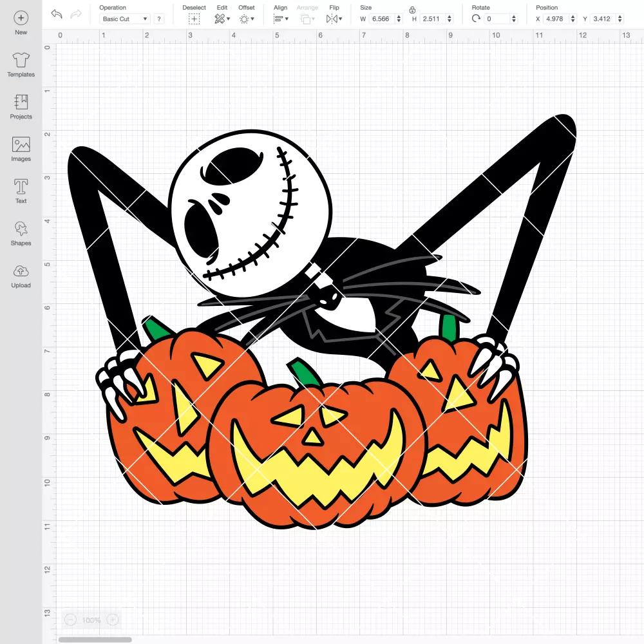Click the 100% zoom level label

(x=91, y=620)
